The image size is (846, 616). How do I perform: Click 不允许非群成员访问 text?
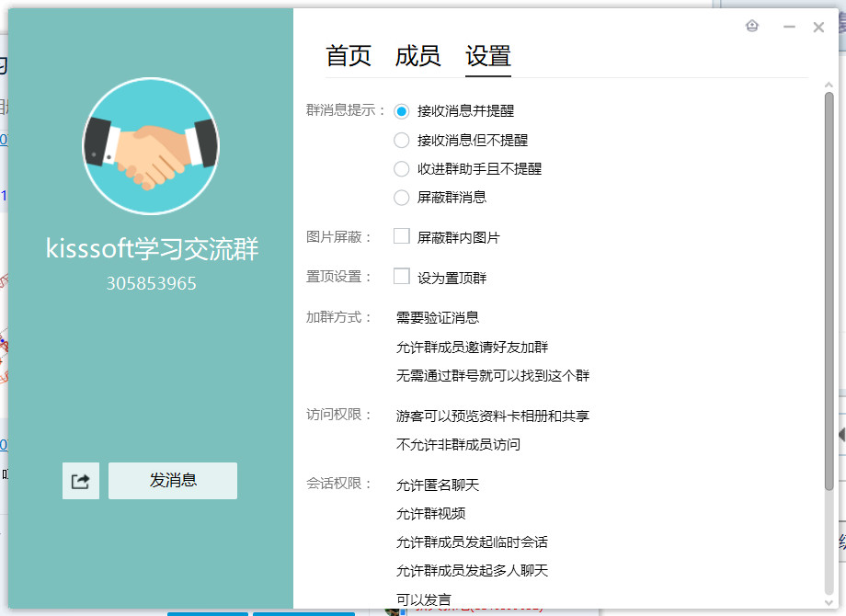[458, 444]
